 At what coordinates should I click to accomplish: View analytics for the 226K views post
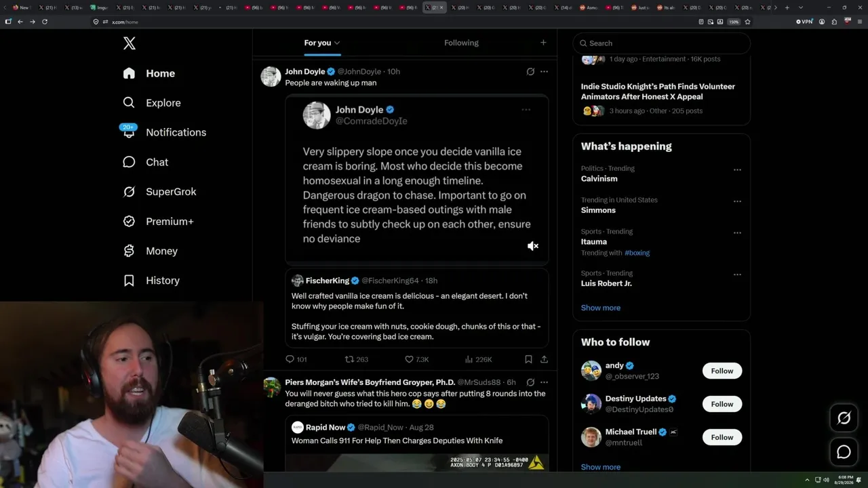click(478, 359)
